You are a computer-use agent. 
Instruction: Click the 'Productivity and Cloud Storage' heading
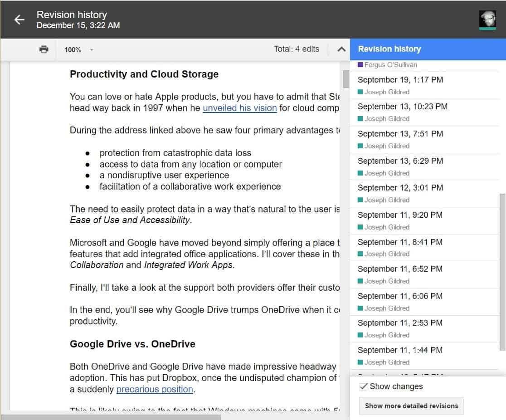[144, 74]
